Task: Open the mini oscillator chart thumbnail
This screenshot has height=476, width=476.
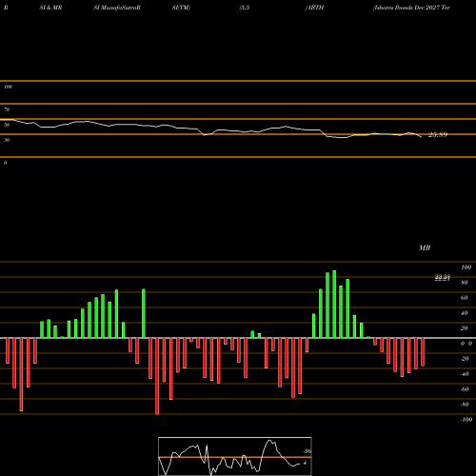Action: (x=235, y=456)
